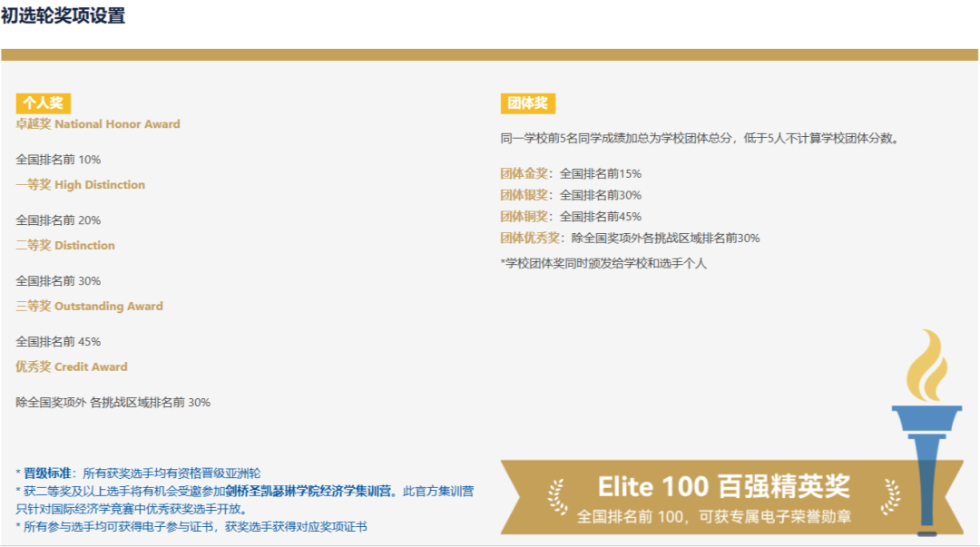Click the 团体优秀奖 regional ranking line
This screenshot has height=547, width=980.
point(630,239)
